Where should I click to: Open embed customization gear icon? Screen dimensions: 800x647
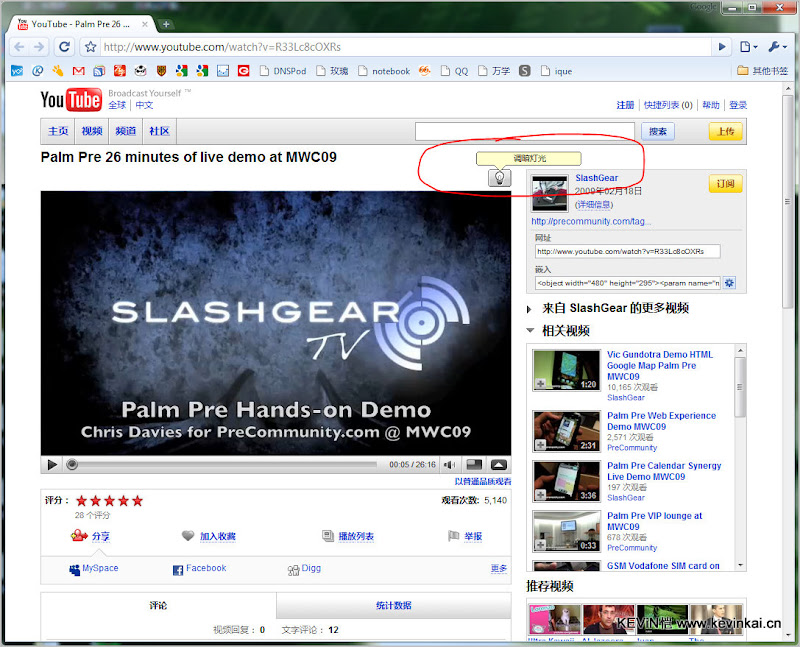[x=729, y=283]
